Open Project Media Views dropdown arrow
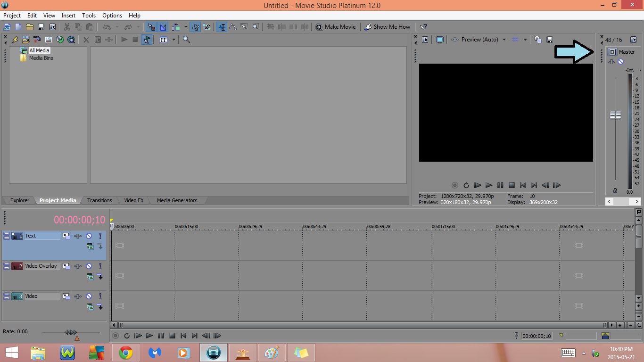This screenshot has height=362, width=644. click(173, 40)
